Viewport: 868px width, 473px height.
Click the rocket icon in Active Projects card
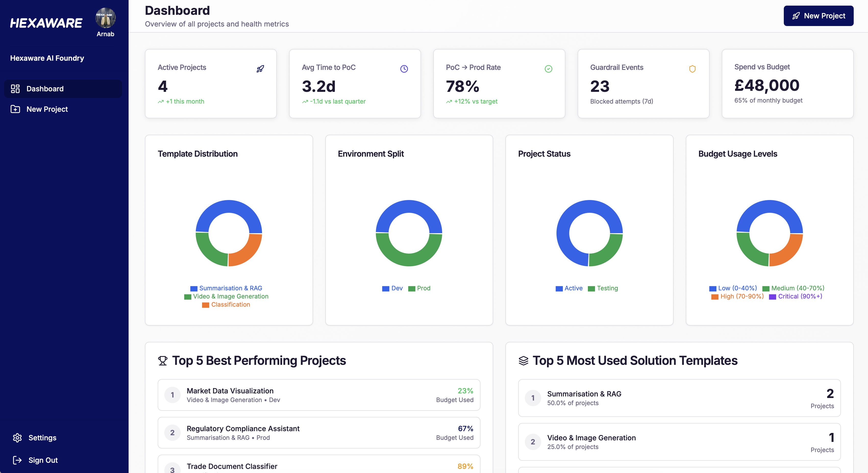click(260, 69)
